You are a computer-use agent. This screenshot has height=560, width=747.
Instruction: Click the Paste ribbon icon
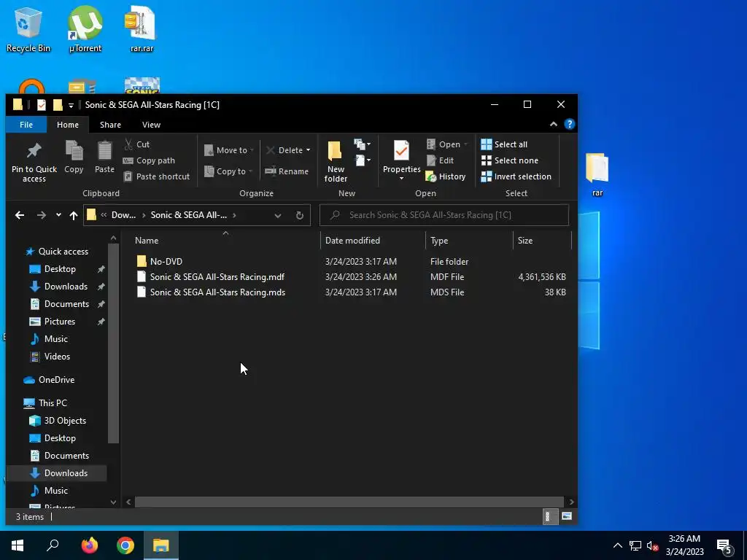pos(104,157)
